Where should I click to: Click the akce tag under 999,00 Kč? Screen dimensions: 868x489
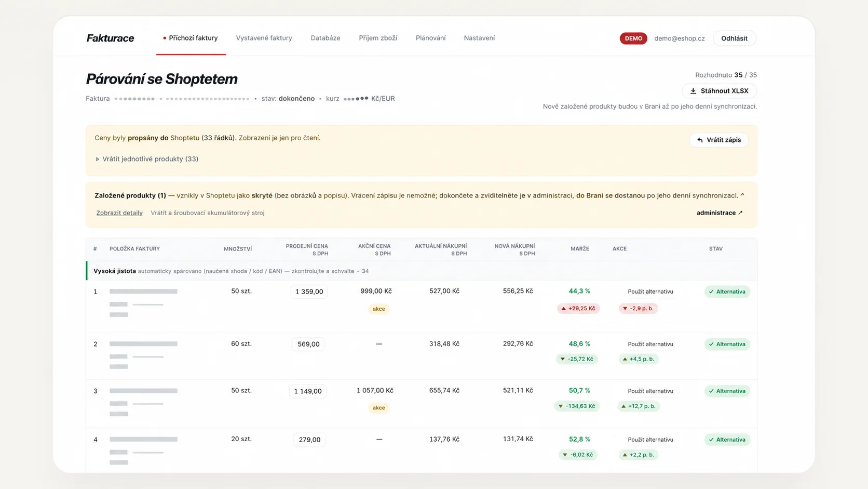379,309
